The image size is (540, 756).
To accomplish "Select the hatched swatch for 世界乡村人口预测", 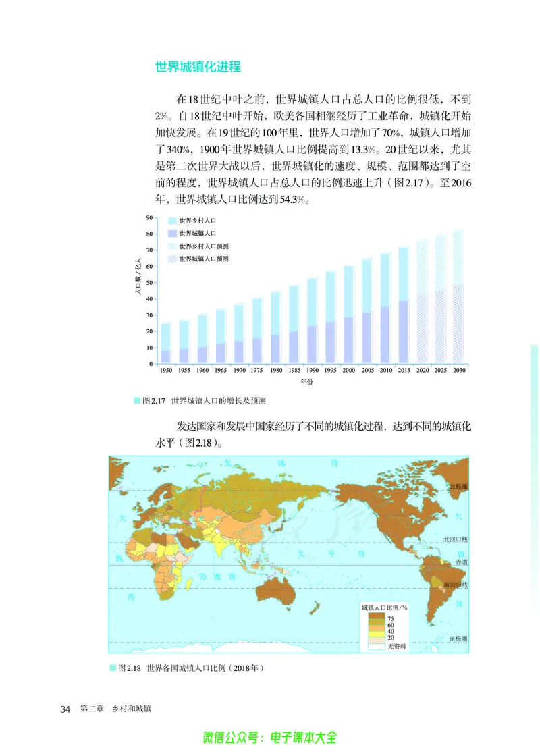I will (172, 246).
